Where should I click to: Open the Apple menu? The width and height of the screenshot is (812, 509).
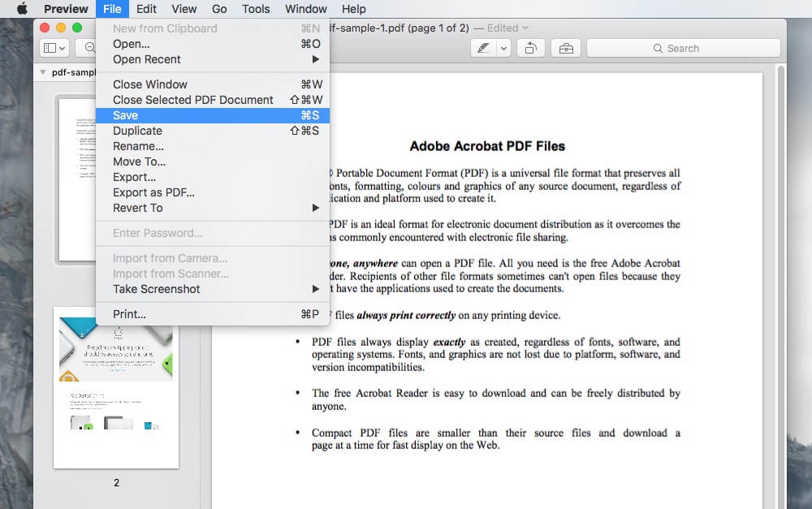22,9
